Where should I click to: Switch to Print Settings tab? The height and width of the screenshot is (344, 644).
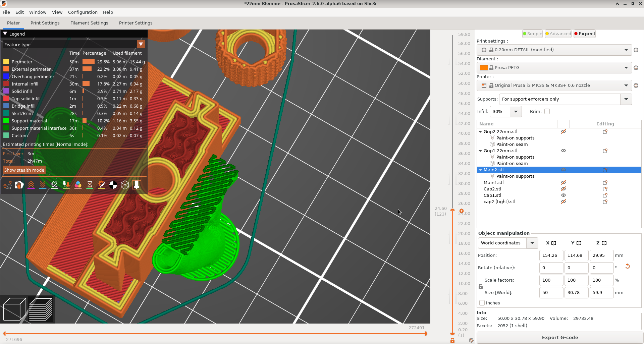point(45,23)
